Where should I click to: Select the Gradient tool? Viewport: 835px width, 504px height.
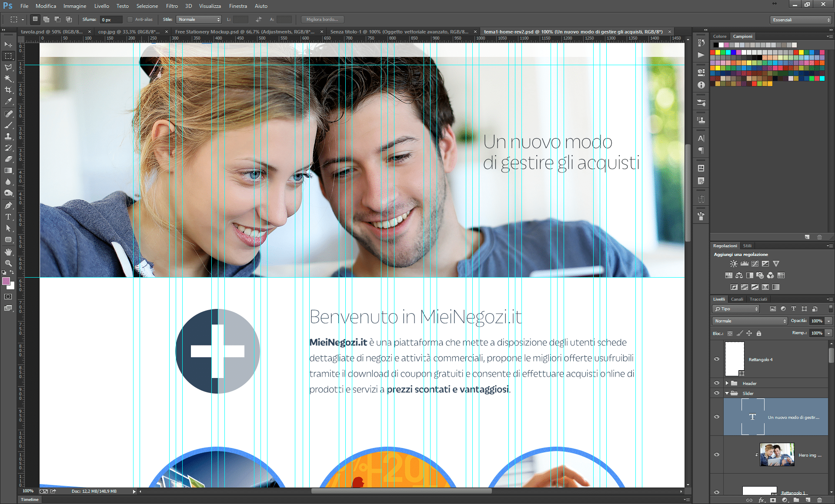[x=8, y=170]
